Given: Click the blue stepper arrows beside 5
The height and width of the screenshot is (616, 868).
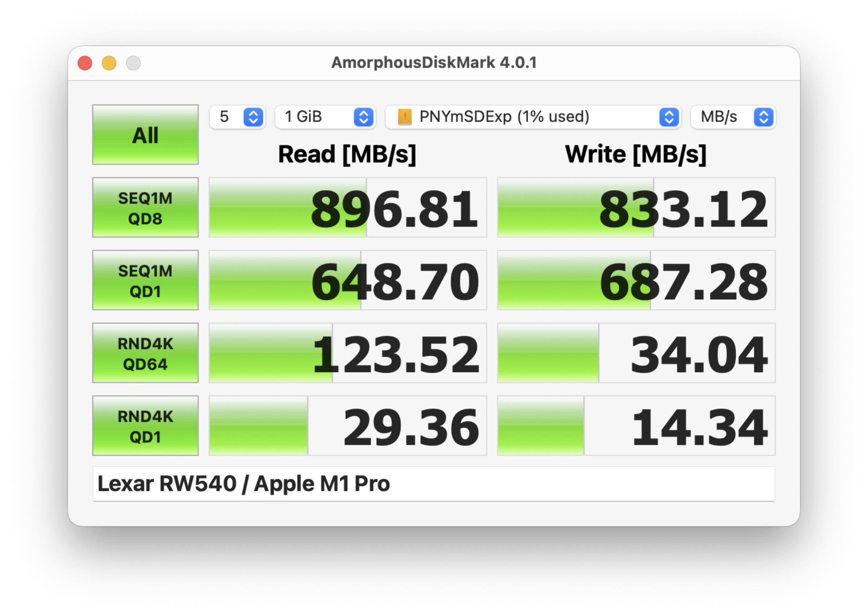Looking at the screenshot, I should (x=253, y=117).
